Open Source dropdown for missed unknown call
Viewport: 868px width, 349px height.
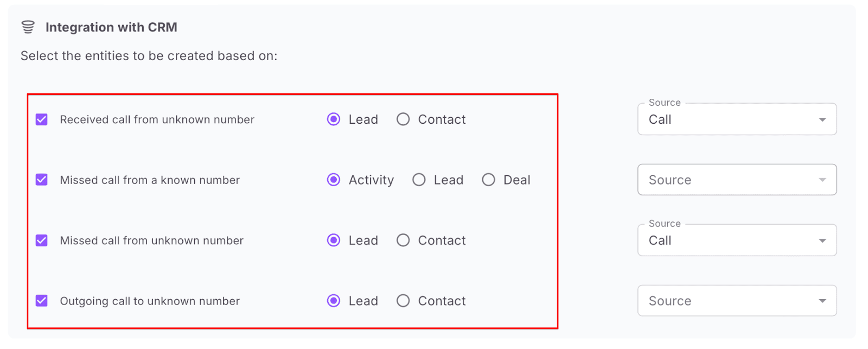737,240
